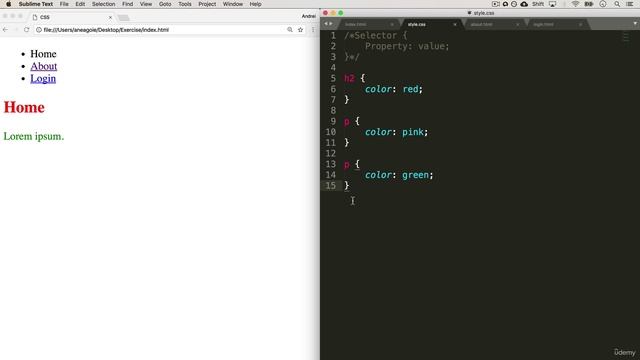This screenshot has height=360, width=640.
Task: Click the Andrei profile button in browser
Action: coord(309,16)
